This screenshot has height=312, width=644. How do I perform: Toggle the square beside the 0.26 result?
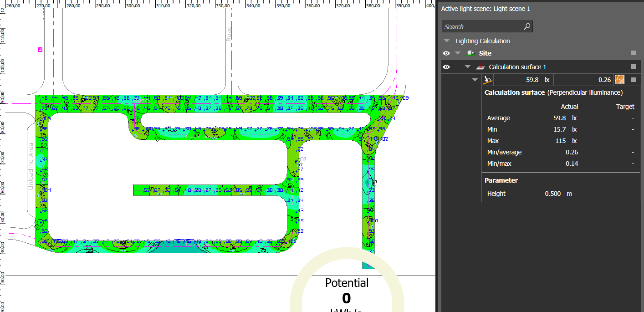click(x=633, y=80)
